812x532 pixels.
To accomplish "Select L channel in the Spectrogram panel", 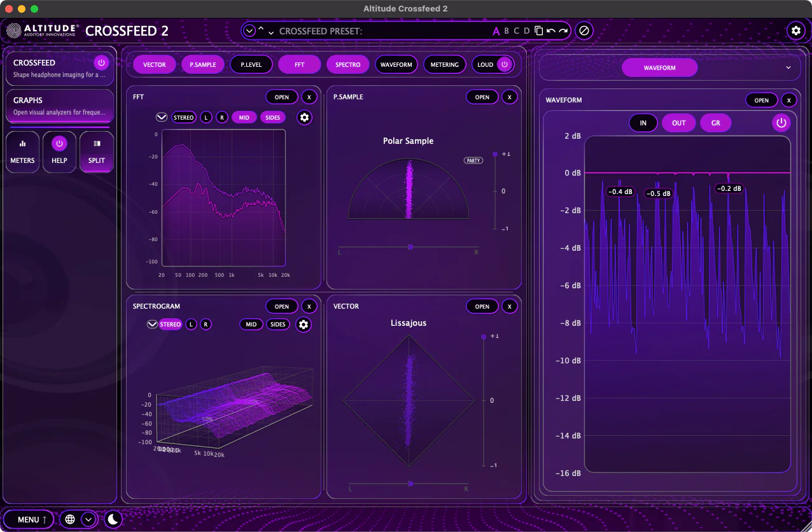I will [x=192, y=325].
